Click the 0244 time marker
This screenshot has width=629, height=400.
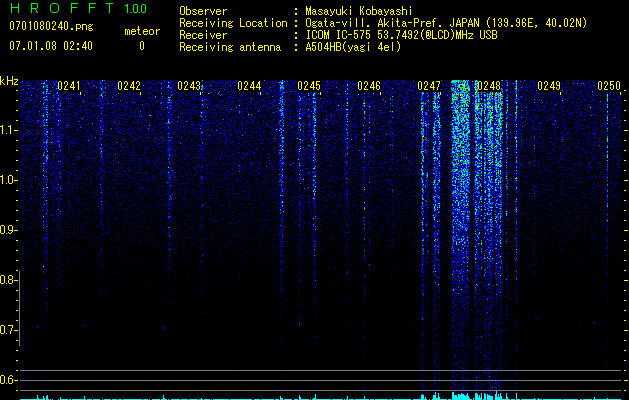click(249, 86)
